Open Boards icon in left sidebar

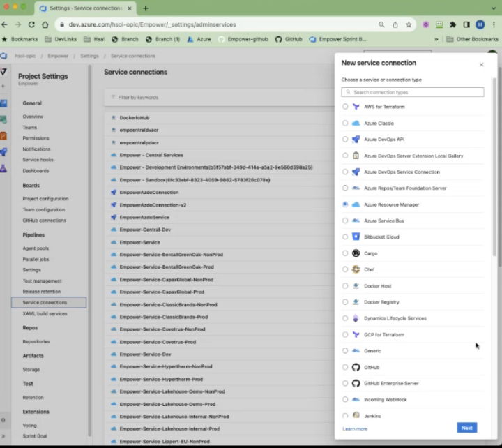pyautogui.click(x=3, y=103)
